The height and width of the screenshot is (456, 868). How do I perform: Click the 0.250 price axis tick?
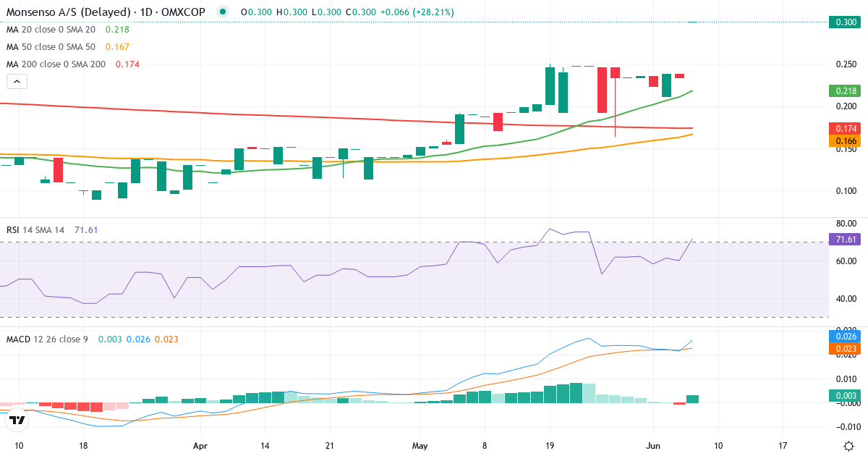click(846, 64)
